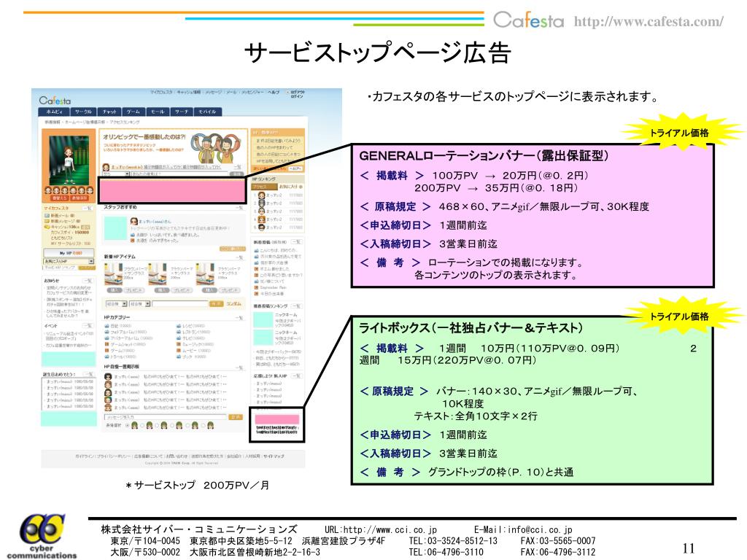Click the http://www.cafesta.com/ URL text

coord(649,21)
